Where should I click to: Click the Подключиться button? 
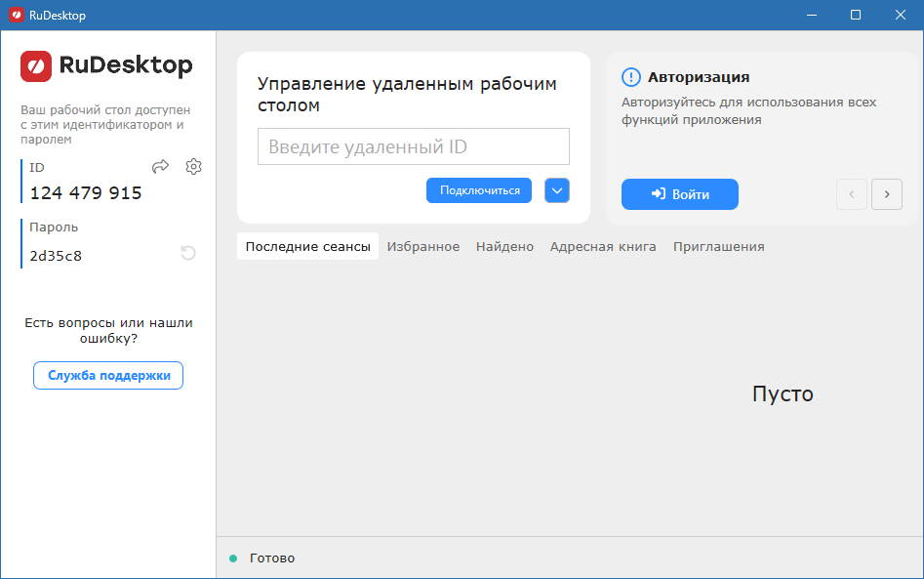pyautogui.click(x=479, y=190)
